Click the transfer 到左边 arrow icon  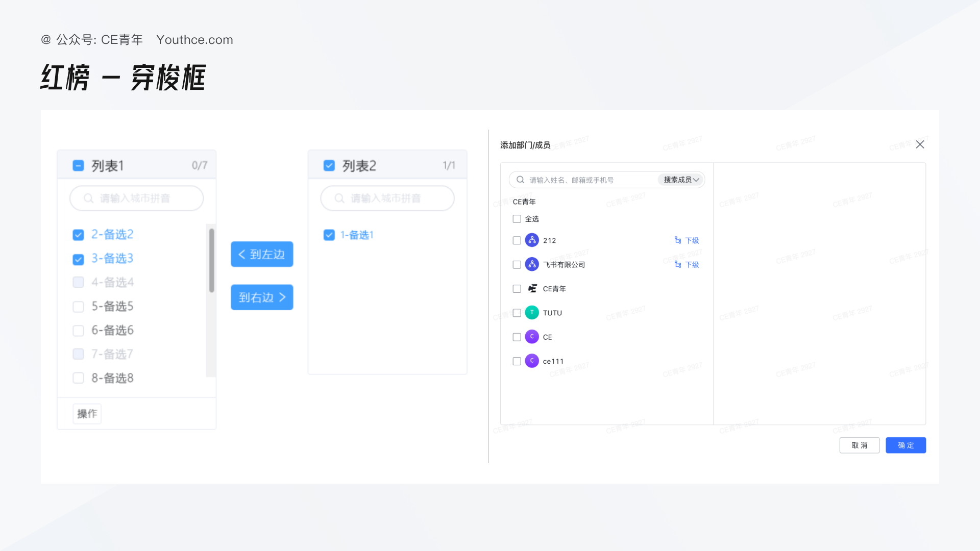(242, 254)
